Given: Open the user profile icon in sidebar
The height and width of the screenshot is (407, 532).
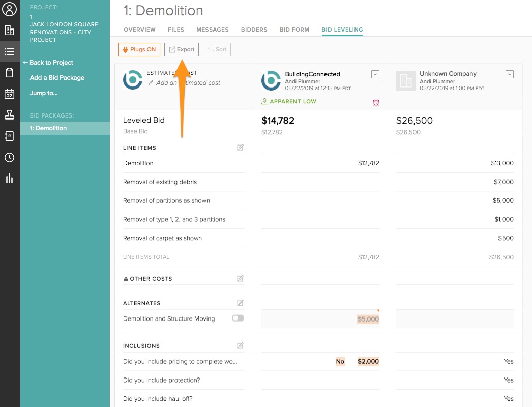Looking at the screenshot, I should click(x=10, y=10).
